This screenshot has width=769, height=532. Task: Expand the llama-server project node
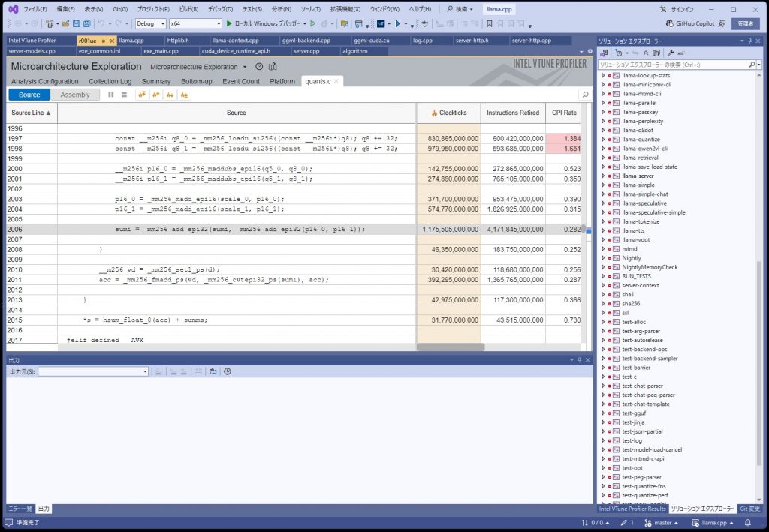coord(603,176)
